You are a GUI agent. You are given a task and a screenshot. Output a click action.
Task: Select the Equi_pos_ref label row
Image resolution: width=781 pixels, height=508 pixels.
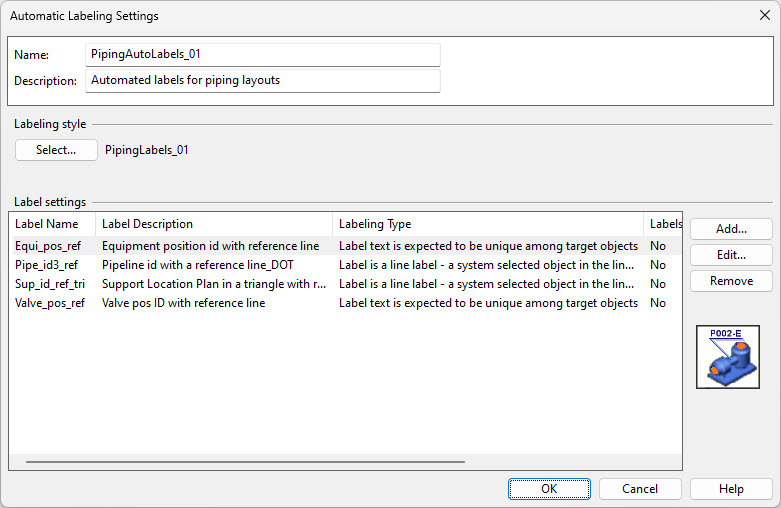coord(48,246)
